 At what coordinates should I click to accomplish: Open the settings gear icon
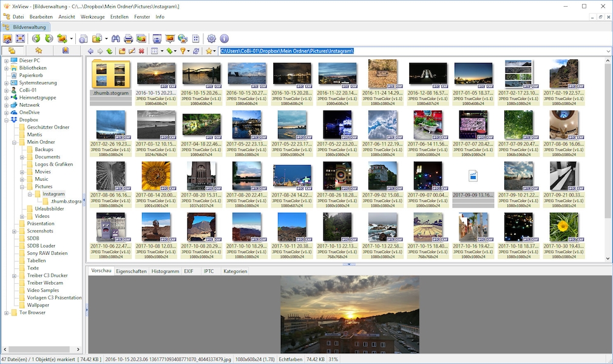211,39
